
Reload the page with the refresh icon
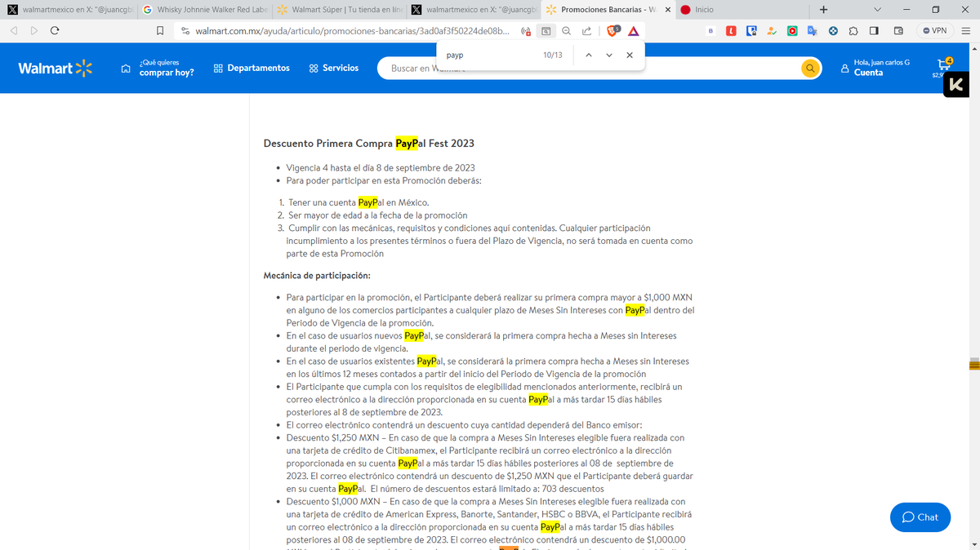coord(55,31)
